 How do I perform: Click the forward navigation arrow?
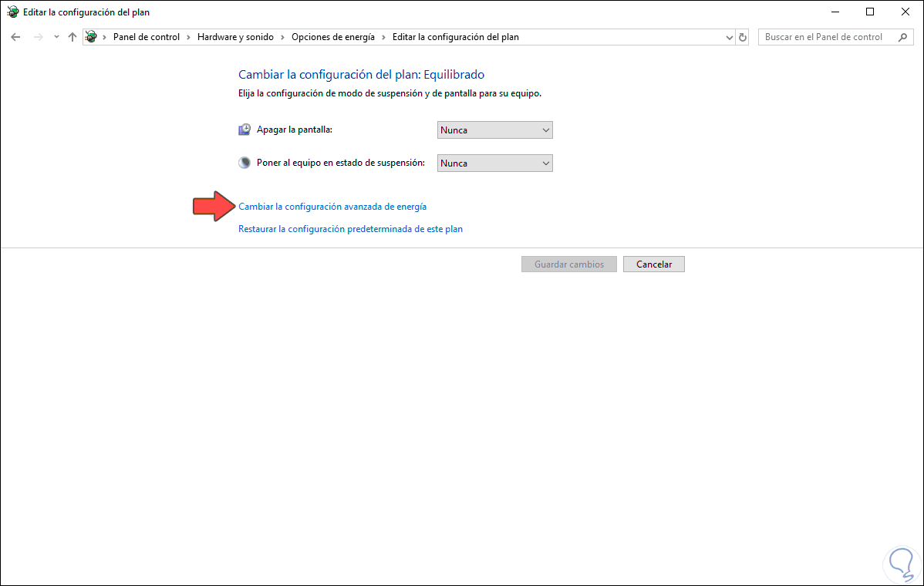click(39, 37)
